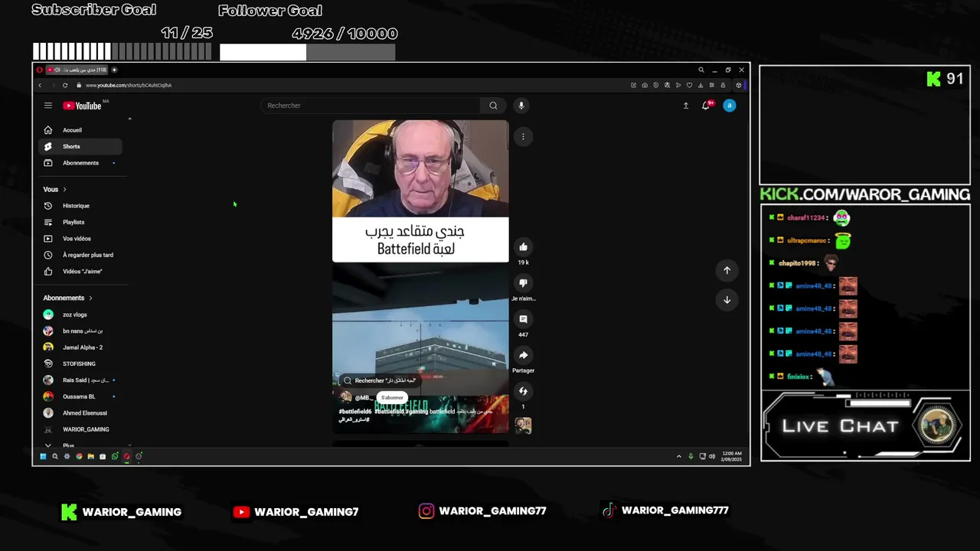980x551 pixels.
Task: Click the taskbar volume icon
Action: click(x=712, y=456)
